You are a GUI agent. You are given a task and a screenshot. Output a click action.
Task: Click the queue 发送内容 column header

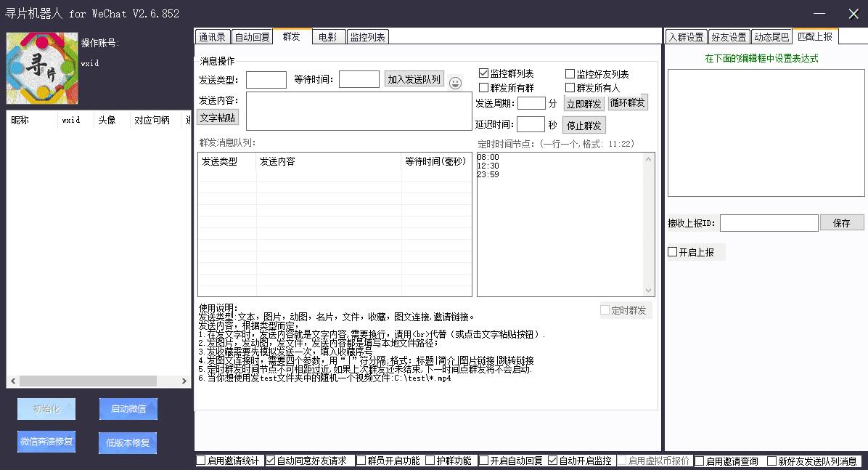pyautogui.click(x=329, y=161)
